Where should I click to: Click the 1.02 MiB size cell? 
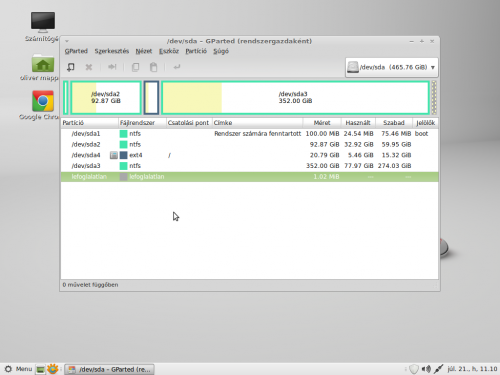pyautogui.click(x=326, y=177)
